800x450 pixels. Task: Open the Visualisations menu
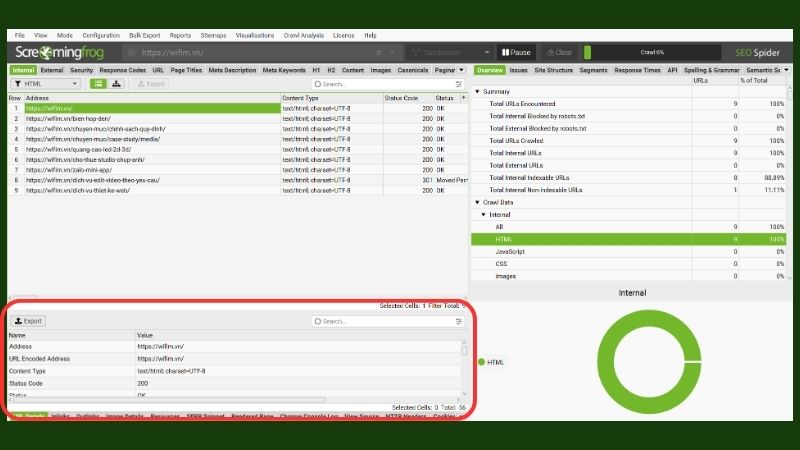click(x=255, y=35)
